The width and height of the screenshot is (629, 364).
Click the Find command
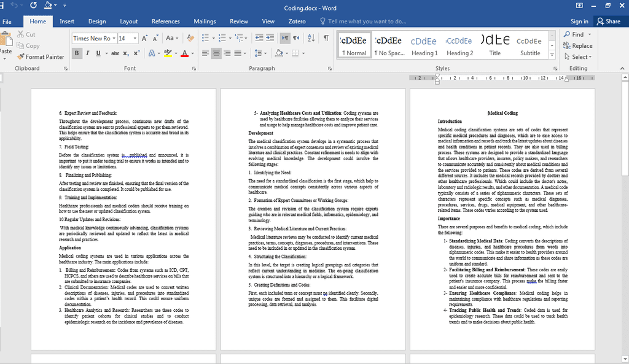(574, 34)
